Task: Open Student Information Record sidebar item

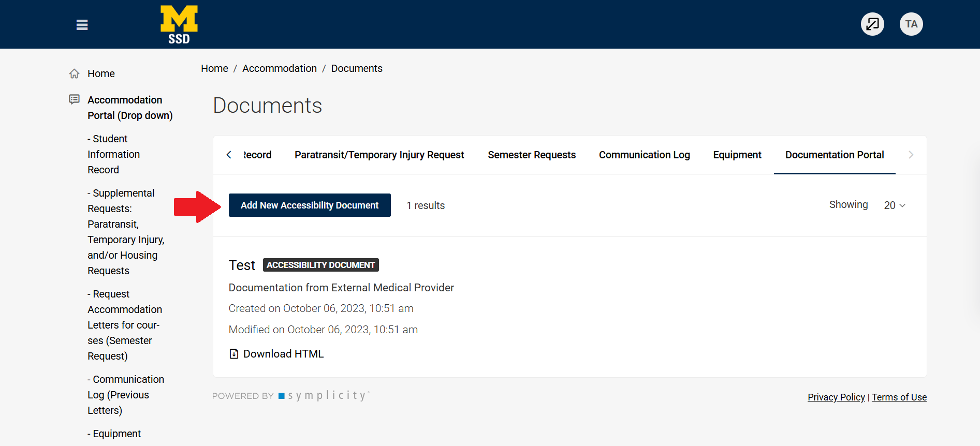Action: tap(113, 154)
